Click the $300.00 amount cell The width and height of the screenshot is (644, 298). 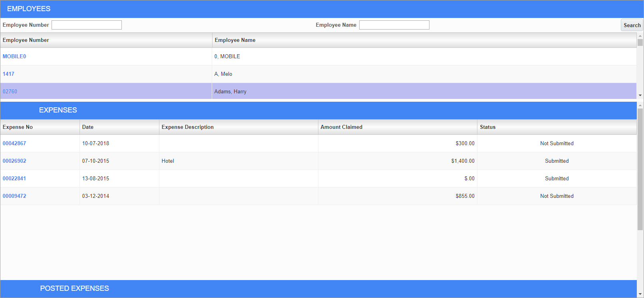[398, 144]
